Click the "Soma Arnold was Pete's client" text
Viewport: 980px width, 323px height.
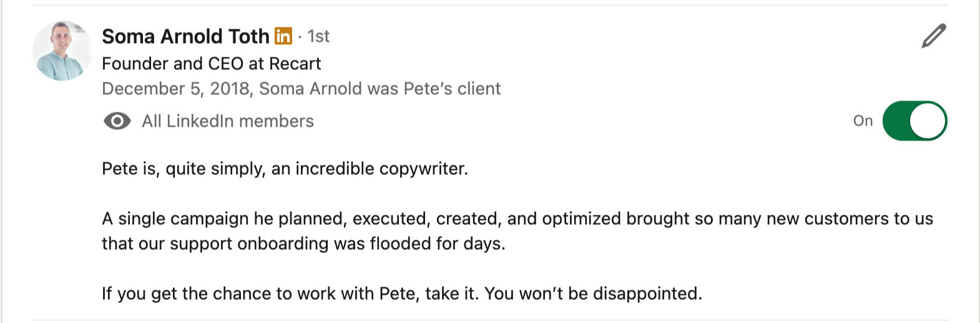click(380, 89)
